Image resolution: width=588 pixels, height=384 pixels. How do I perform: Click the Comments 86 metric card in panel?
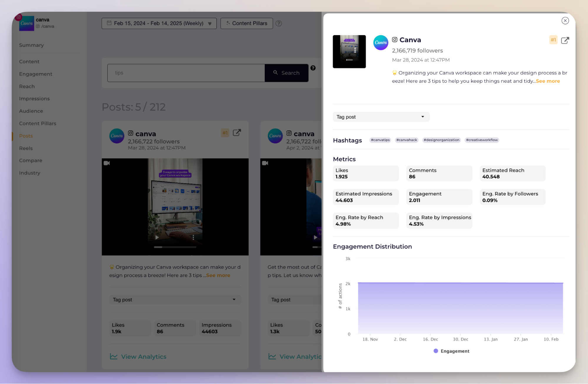point(439,173)
